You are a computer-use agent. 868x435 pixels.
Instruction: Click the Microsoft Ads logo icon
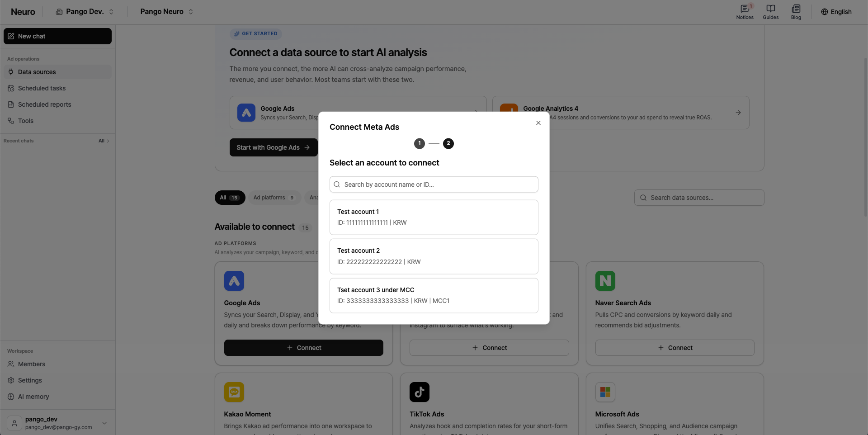pos(605,392)
